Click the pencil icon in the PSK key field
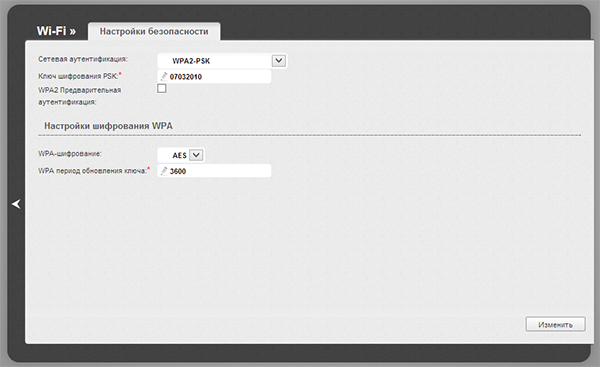The image size is (600, 367). (164, 77)
